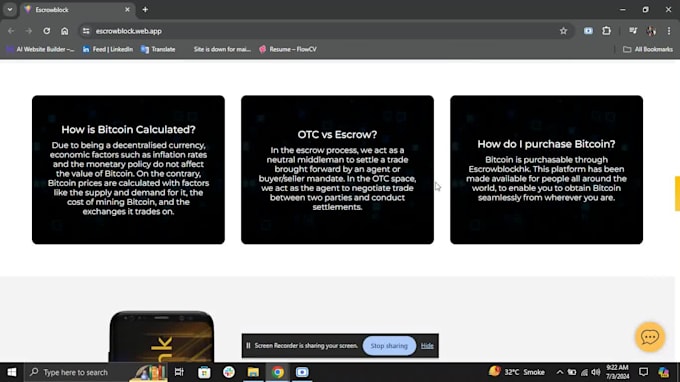Open the battery status icon

[x=572, y=372]
